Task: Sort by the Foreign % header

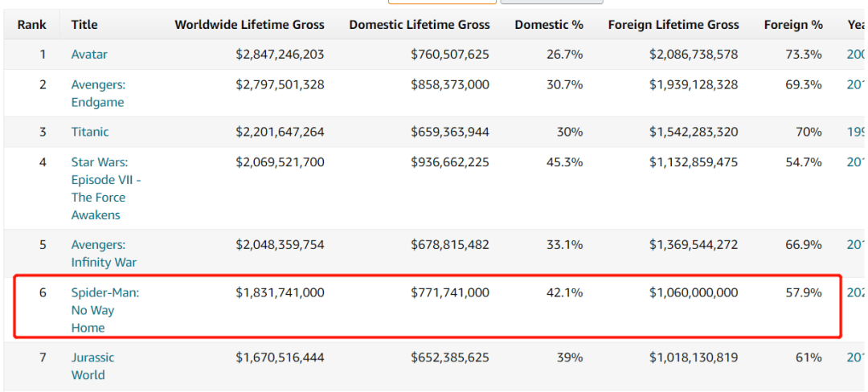Action: pyautogui.click(x=793, y=25)
